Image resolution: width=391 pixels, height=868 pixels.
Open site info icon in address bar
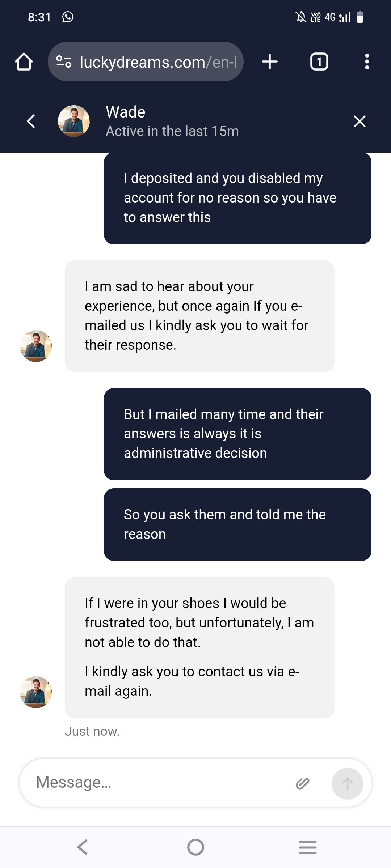[64, 62]
